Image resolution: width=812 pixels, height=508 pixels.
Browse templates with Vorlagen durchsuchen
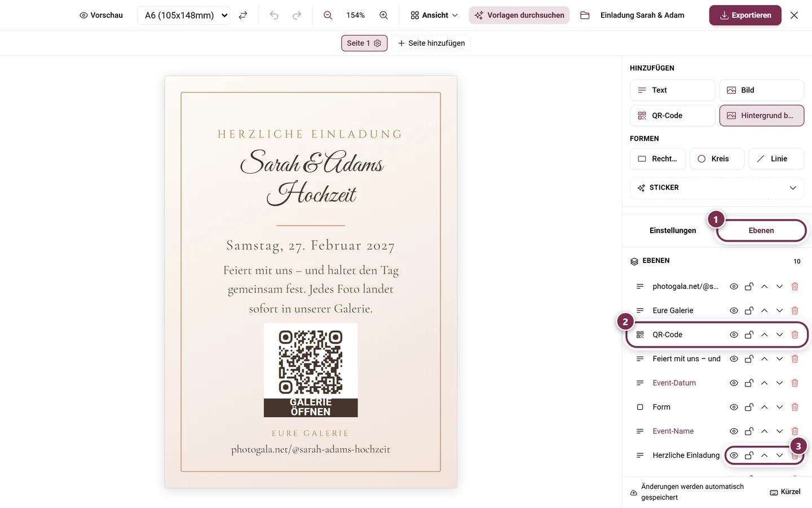click(519, 15)
